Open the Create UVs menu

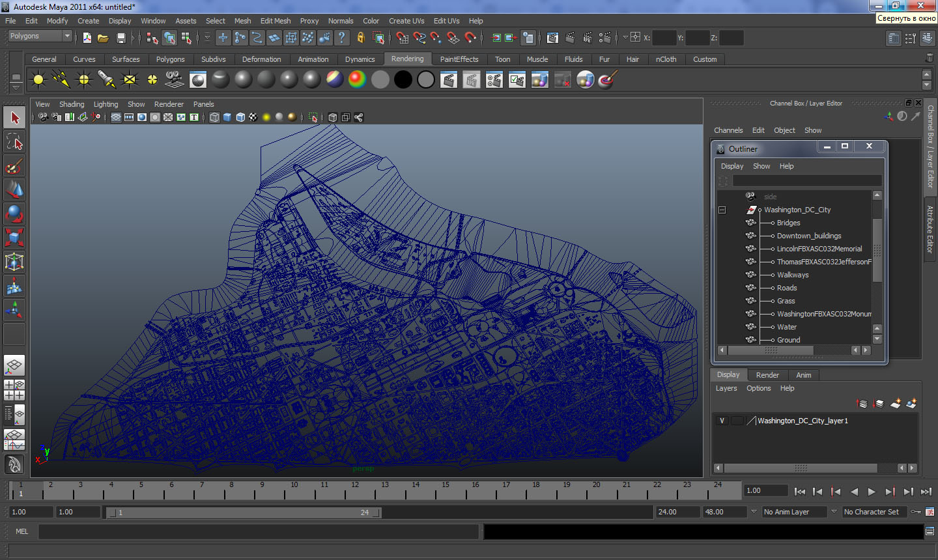(406, 21)
